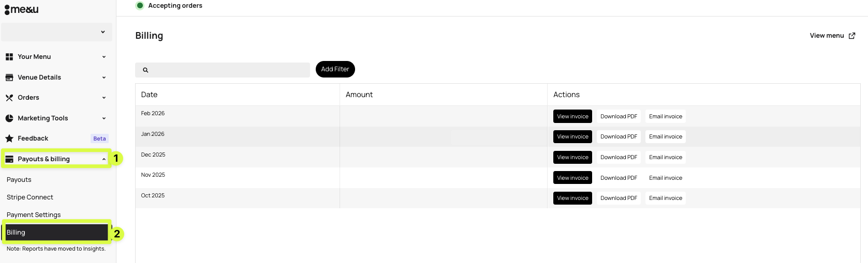Click the Marketing Tools pie chart icon

coord(9,118)
